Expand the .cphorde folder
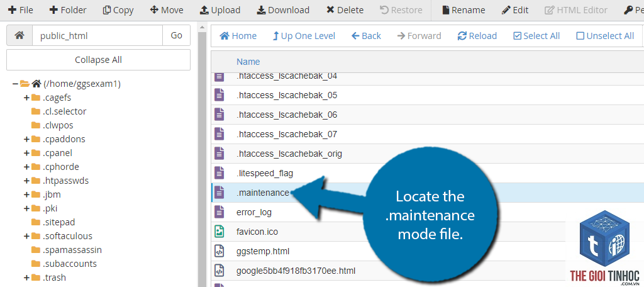Screen dimensions: 644x287 coord(26,167)
